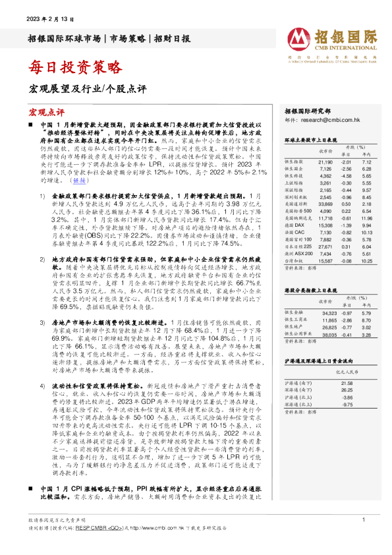Click the 深港通(南下) flow value 26.25

tap(347, 390)
